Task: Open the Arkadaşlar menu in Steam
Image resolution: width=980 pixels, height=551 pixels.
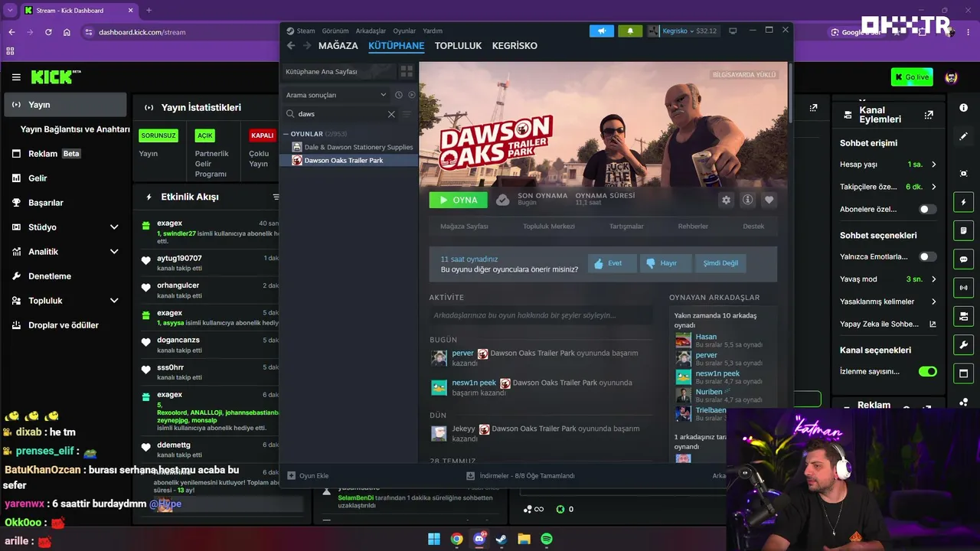Action: (371, 31)
